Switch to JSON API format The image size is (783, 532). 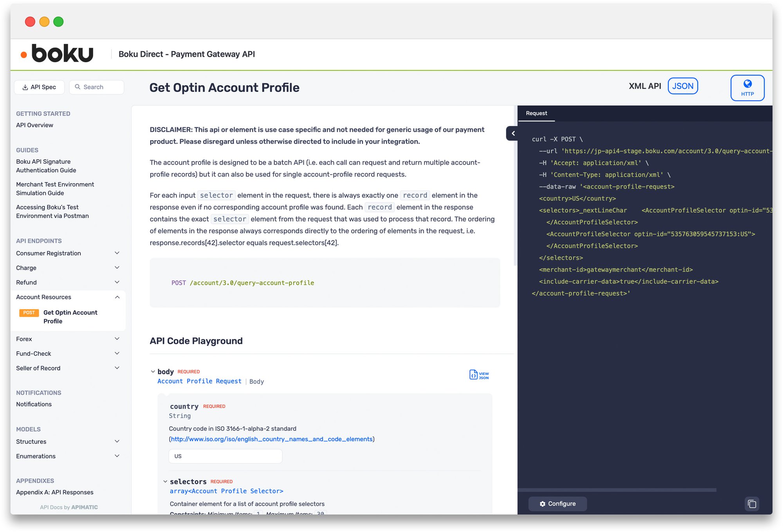[x=682, y=86]
